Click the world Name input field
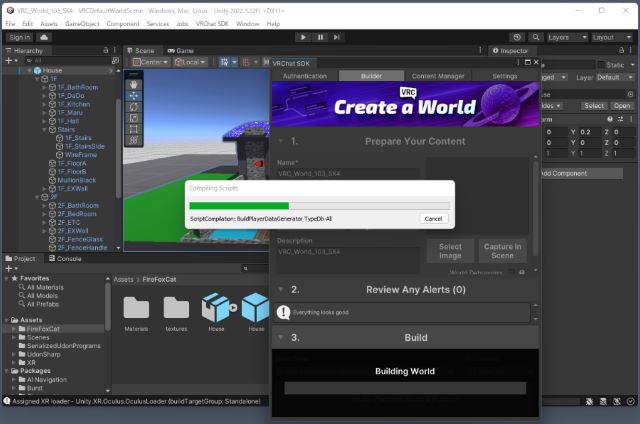 pyautogui.click(x=348, y=174)
